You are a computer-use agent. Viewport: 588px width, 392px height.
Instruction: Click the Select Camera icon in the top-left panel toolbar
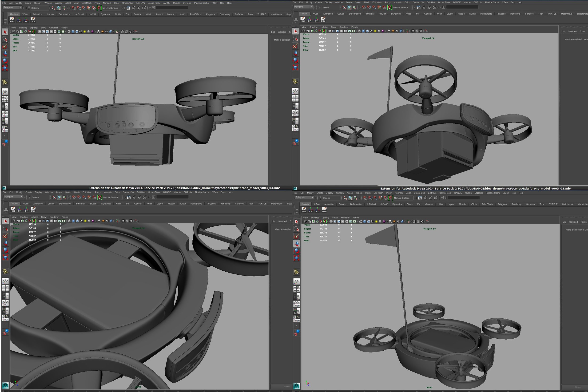click(x=14, y=32)
